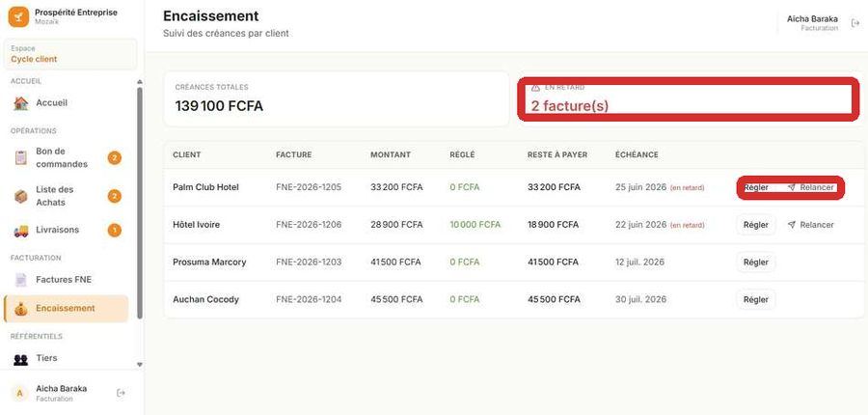Select the Bon de commandes clipboard icon
868x415 pixels.
20,158
